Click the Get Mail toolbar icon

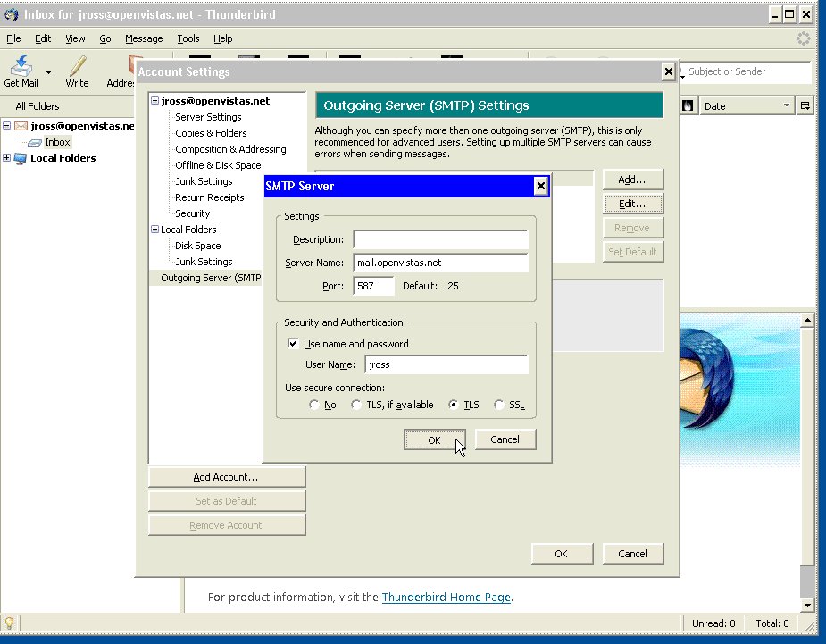click(x=21, y=67)
